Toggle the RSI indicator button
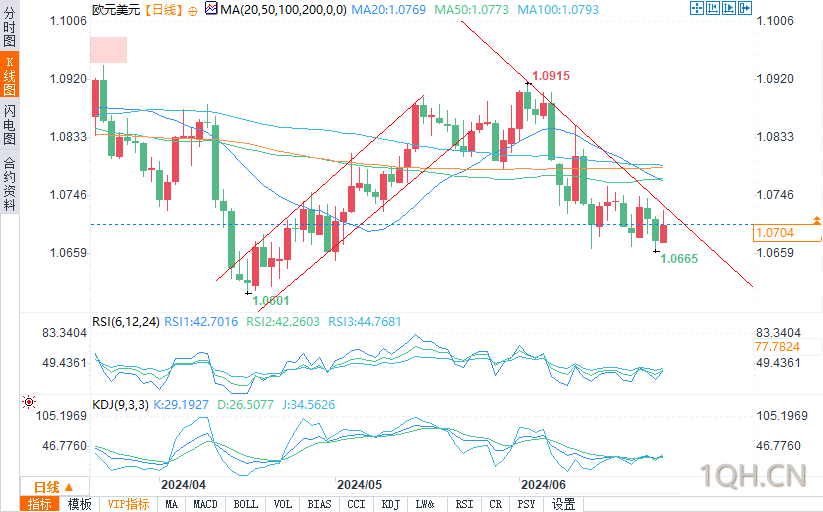The height and width of the screenshot is (512, 823). [464, 504]
